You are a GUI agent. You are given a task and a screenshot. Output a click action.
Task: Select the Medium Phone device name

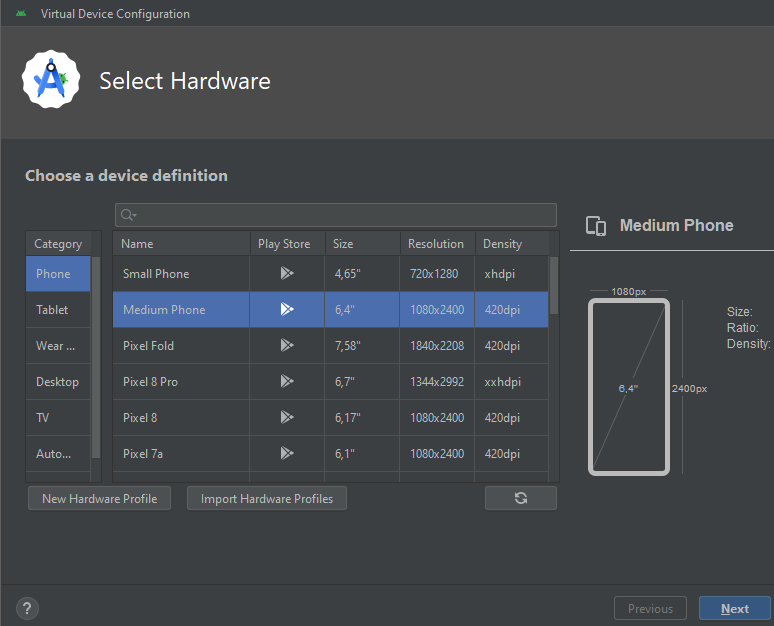(x=164, y=310)
